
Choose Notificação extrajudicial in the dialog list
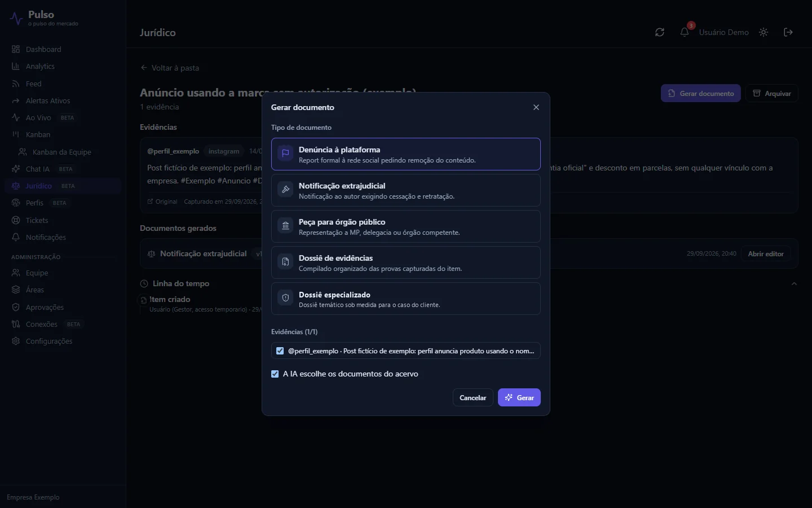pos(405,190)
